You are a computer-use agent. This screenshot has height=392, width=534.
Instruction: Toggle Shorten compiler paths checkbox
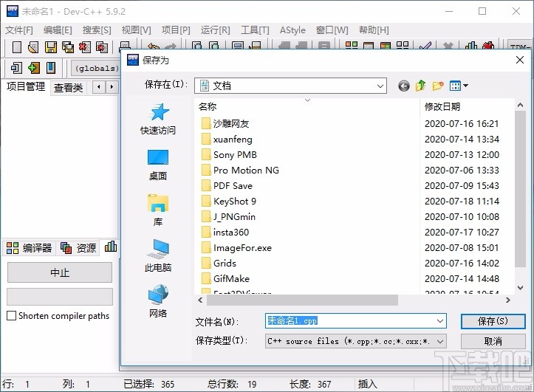coord(12,316)
